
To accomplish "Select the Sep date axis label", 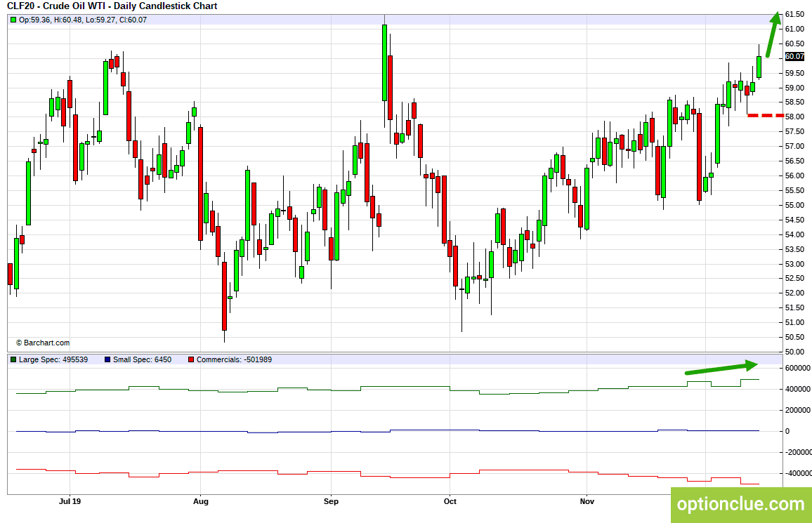I will coord(331,501).
